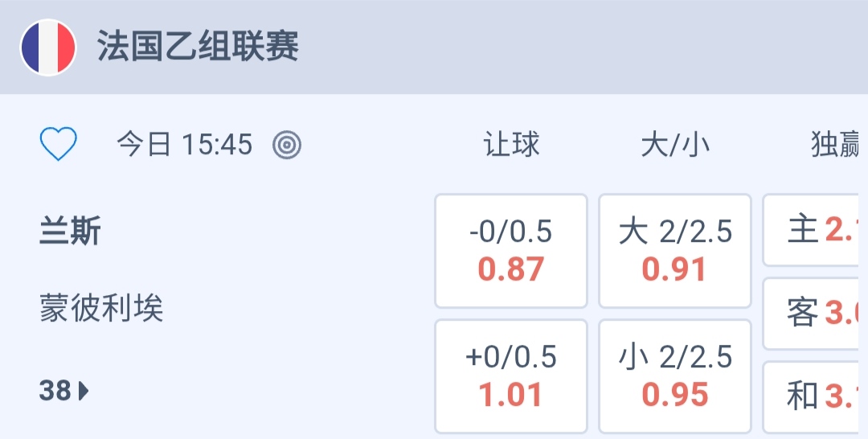
Task: Click the 今日 15:45 match time
Action: pyautogui.click(x=184, y=146)
